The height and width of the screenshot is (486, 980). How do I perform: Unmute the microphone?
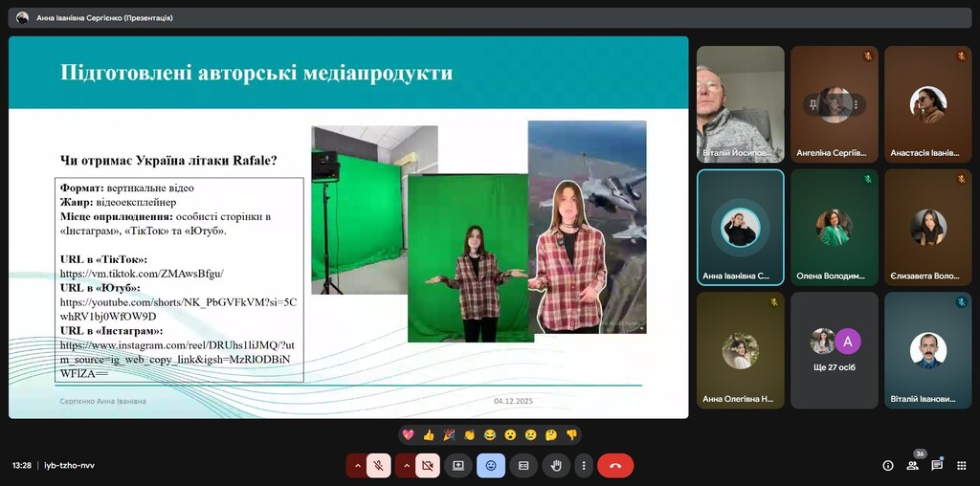(x=379, y=466)
